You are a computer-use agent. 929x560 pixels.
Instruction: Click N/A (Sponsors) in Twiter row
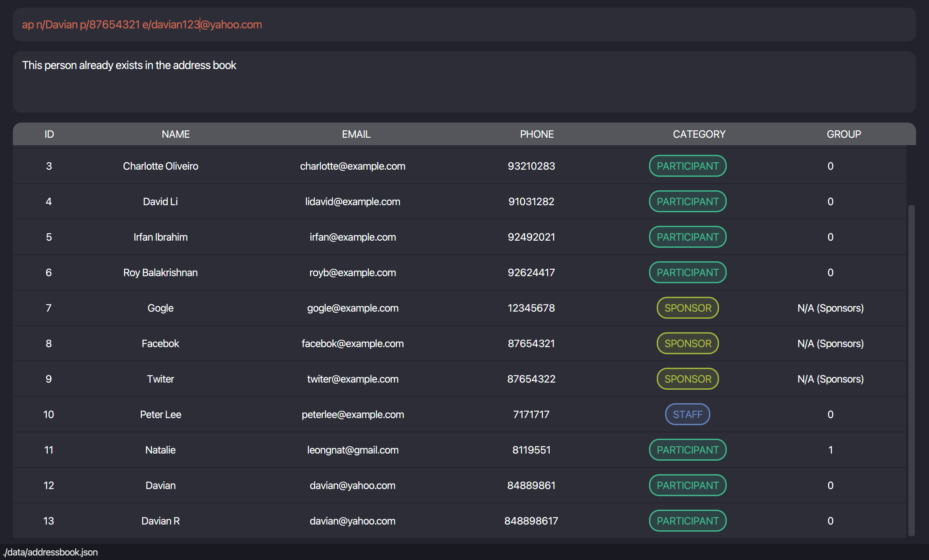coord(830,379)
